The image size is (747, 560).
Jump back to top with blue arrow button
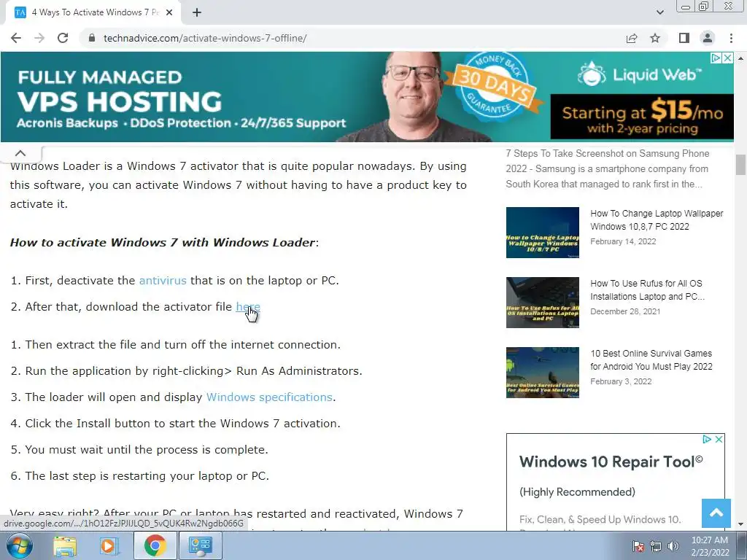pos(716,513)
